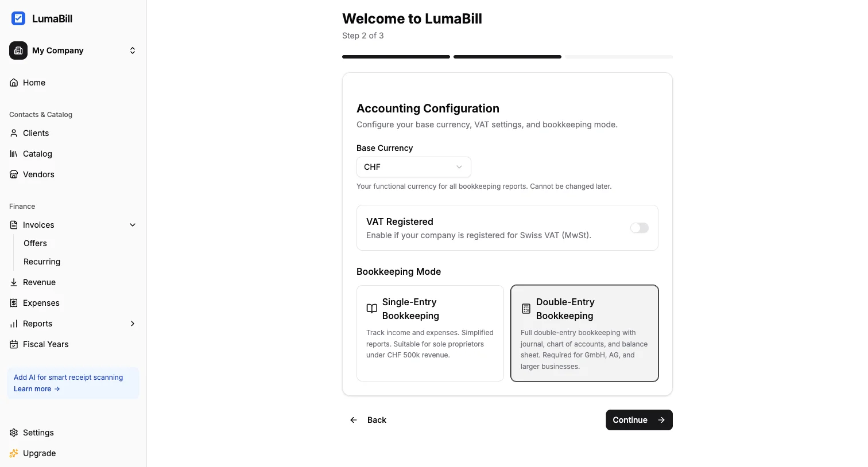Open the Offers submenu item

point(35,243)
